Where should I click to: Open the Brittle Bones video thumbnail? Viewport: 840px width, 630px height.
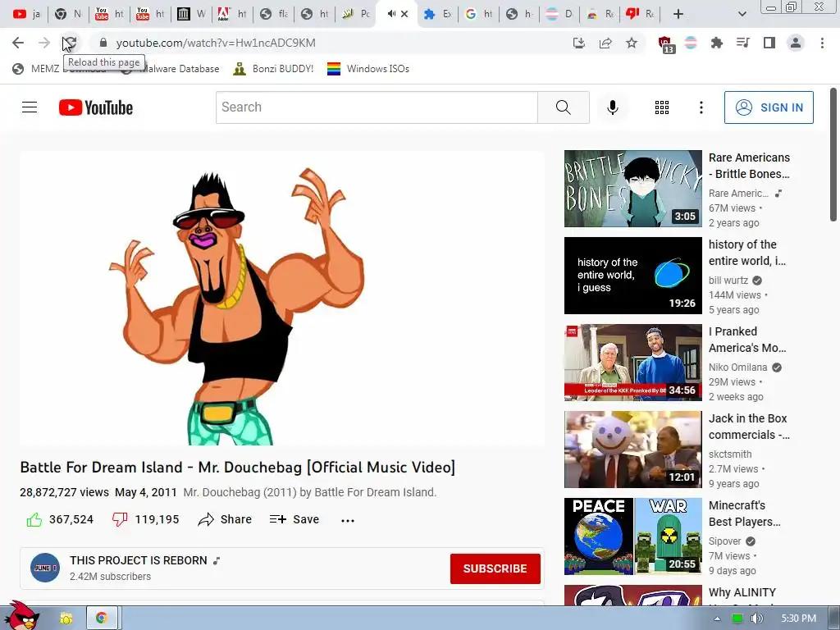pyautogui.click(x=632, y=189)
